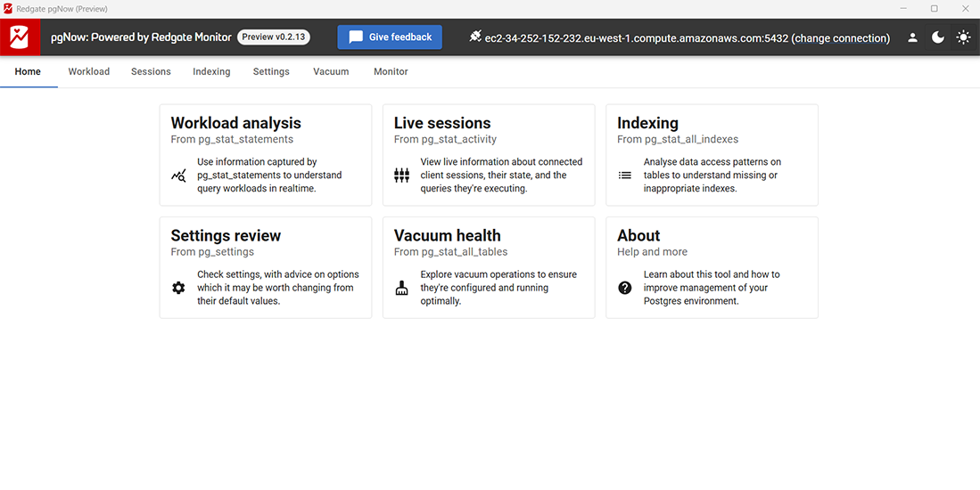Viewport: 980px width, 490px height.
Task: Click the gear icon in Settings review card
Action: pyautogui.click(x=178, y=288)
